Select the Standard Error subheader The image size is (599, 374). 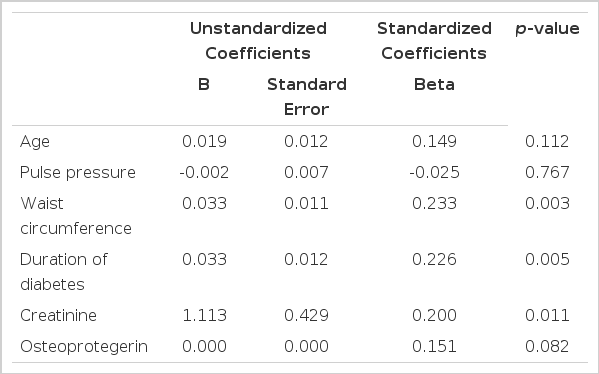307,97
